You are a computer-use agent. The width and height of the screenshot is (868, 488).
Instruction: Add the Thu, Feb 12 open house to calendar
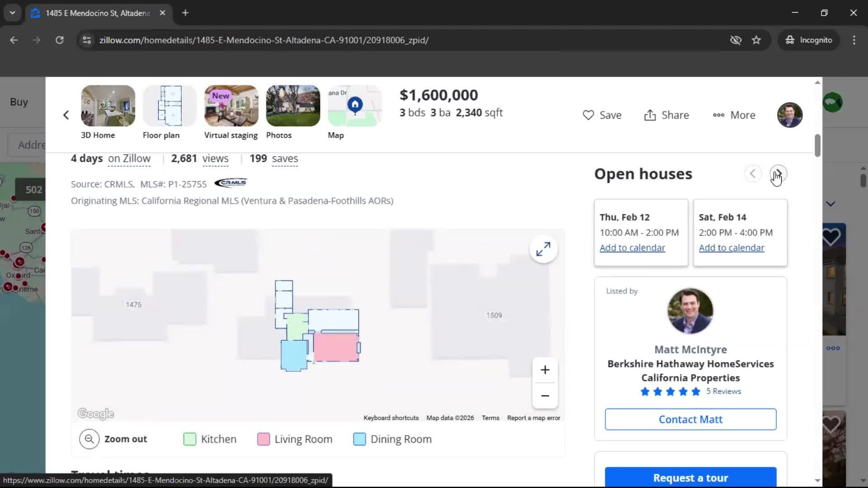tap(632, 248)
